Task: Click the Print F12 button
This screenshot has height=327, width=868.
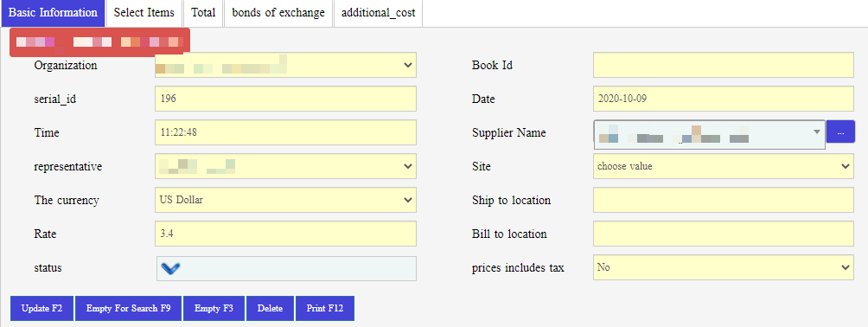Action: tap(325, 309)
